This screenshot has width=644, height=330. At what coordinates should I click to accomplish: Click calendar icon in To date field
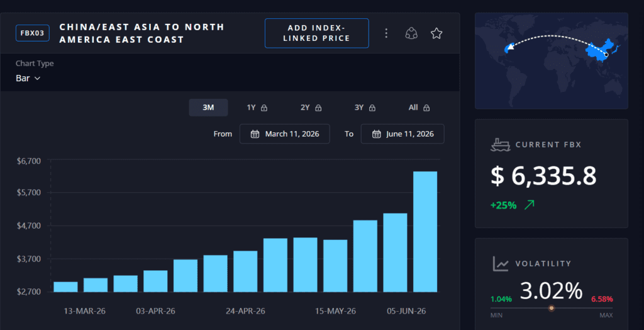click(376, 134)
